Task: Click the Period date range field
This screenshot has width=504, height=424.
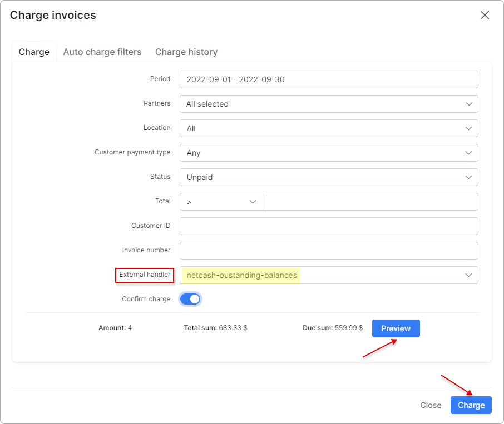Action: click(x=328, y=79)
